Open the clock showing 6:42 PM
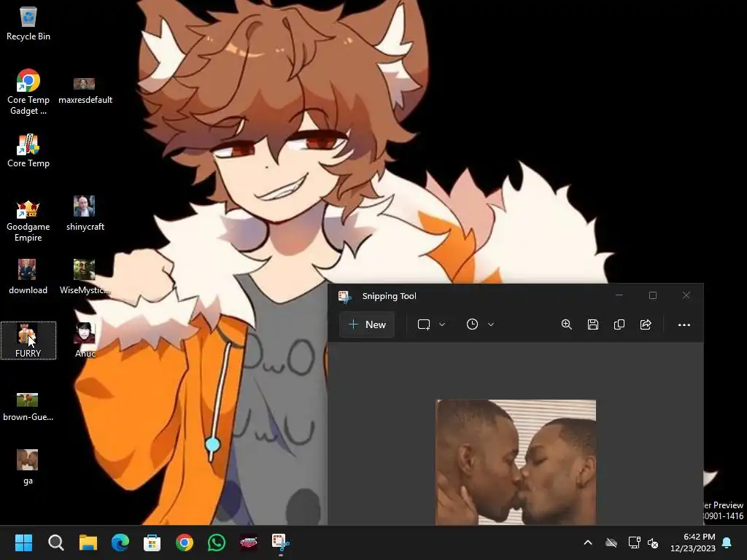Image resolution: width=747 pixels, height=560 pixels. coord(693,542)
